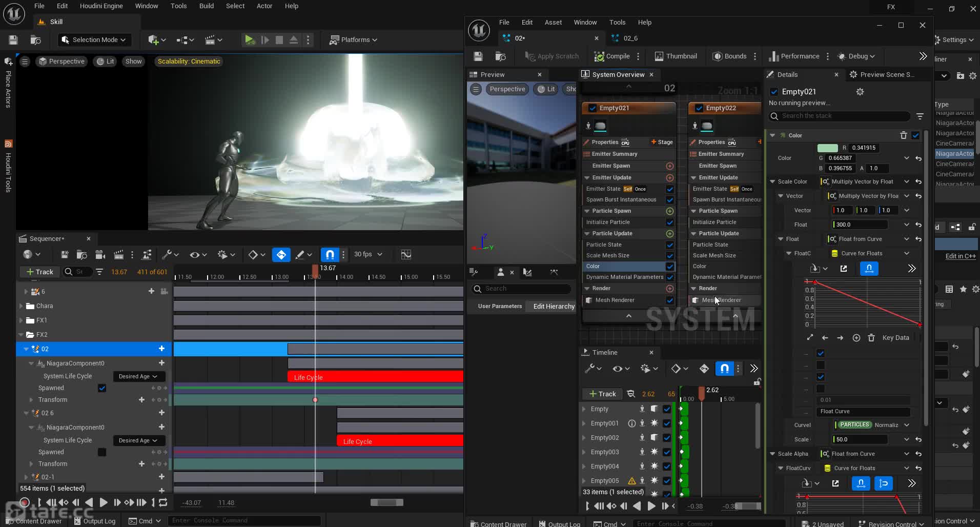Add a Track in Niagara Timeline
Viewport: 980px width, 527px height.
603,394
